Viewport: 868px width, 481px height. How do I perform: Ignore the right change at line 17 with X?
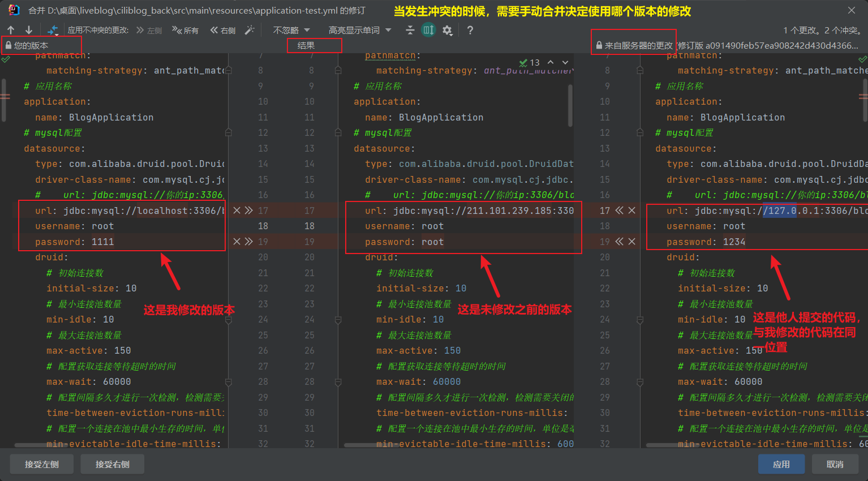631,211
